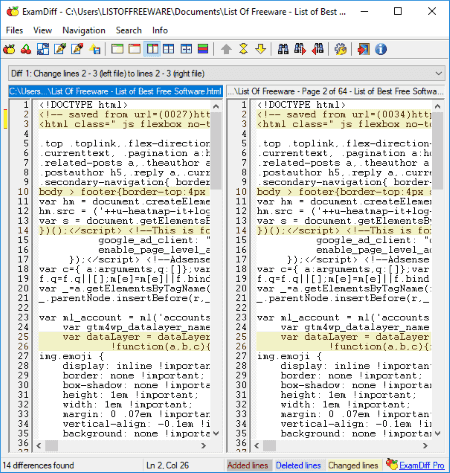Click the ExamDiff title bar app icon
The height and width of the screenshot is (473, 450).
pyautogui.click(x=13, y=12)
